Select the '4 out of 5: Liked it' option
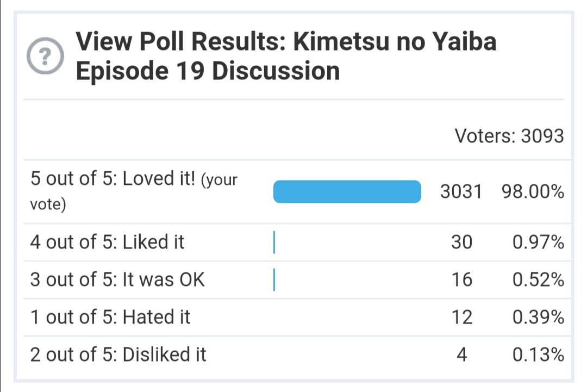 (x=108, y=242)
